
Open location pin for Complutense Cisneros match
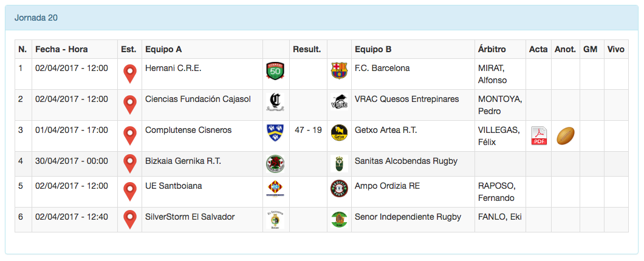(129, 135)
